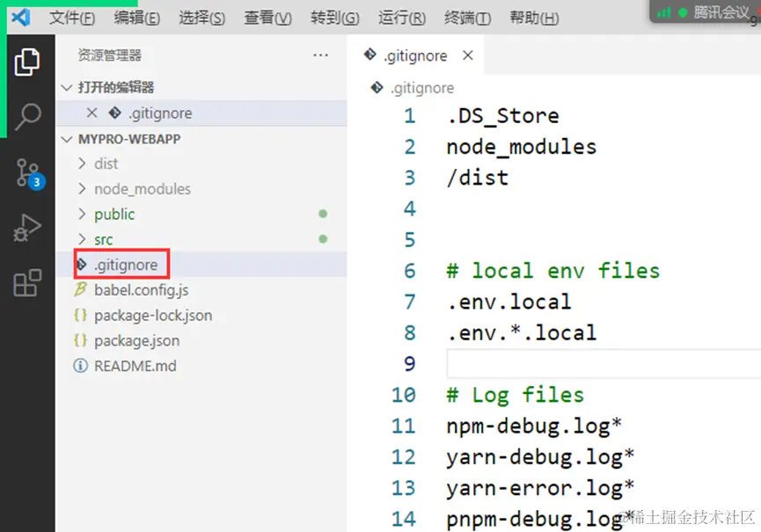Open Source Control view with badge 3
The width and height of the screenshot is (761, 532).
click(29, 173)
